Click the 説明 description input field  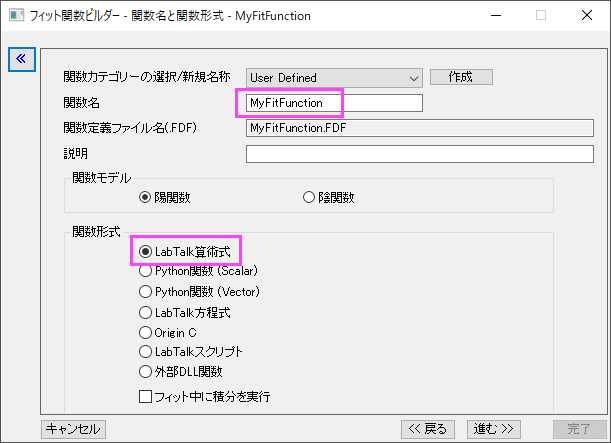[x=420, y=154]
